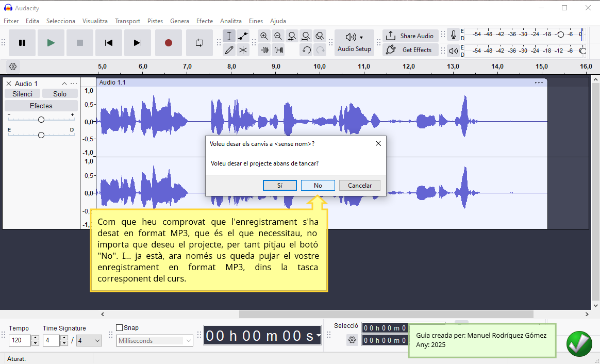This screenshot has height=364, width=600.
Task: Open the Pistes menu
Action: click(155, 21)
